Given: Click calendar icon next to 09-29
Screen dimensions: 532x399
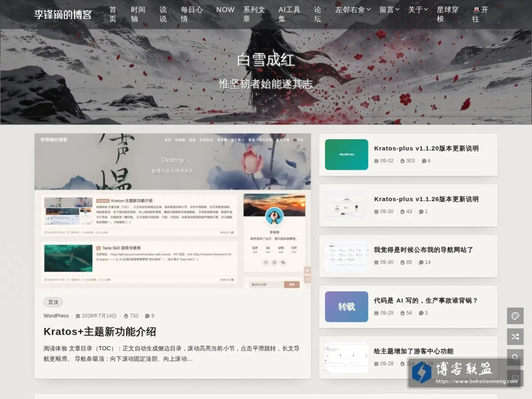Looking at the screenshot, I should click(376, 313).
